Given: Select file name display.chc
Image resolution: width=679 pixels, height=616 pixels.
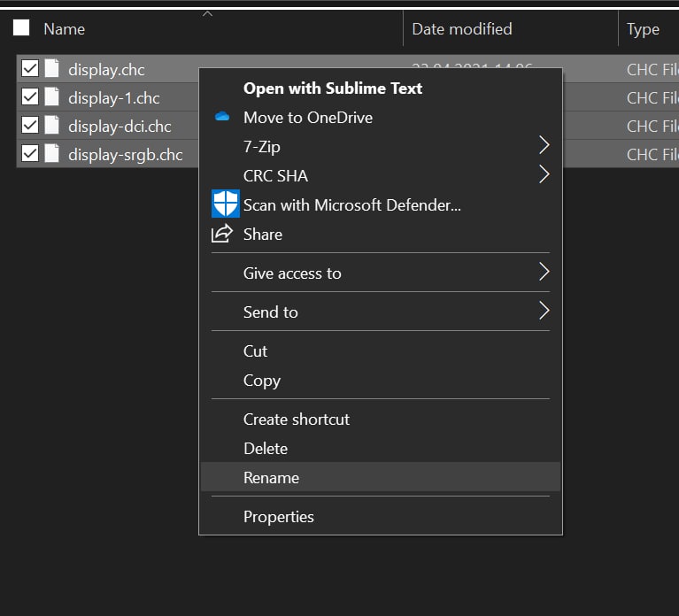Looking at the screenshot, I should pyautogui.click(x=106, y=70).
